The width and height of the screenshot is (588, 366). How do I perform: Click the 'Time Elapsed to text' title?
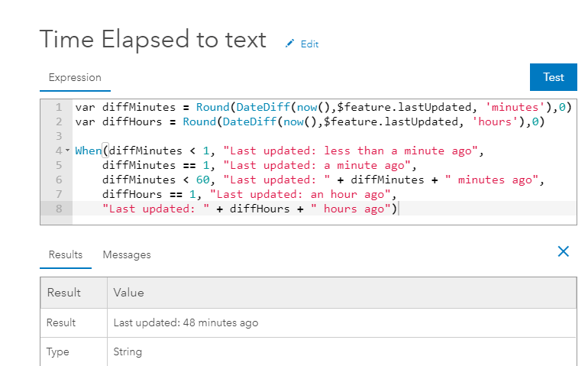point(153,40)
